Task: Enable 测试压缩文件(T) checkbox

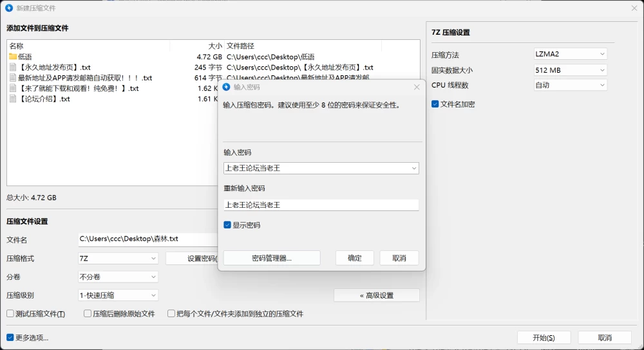Action: (10, 313)
